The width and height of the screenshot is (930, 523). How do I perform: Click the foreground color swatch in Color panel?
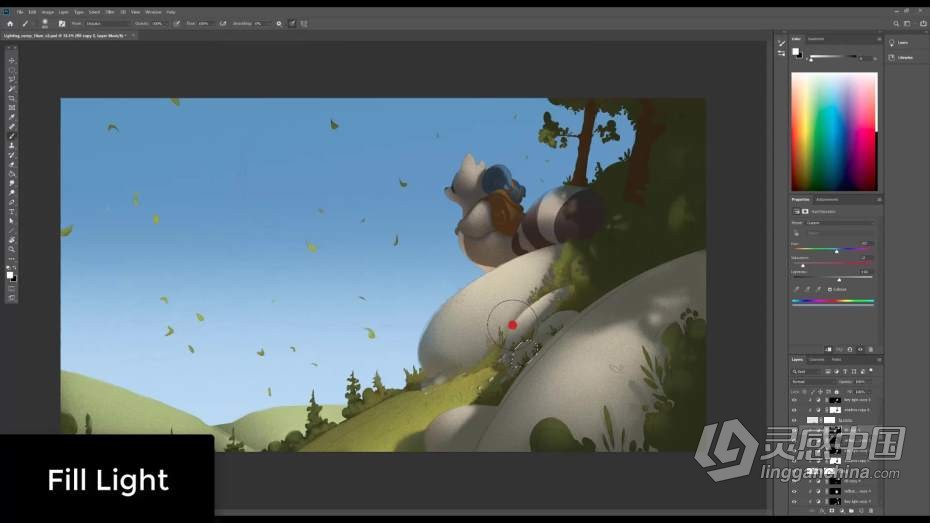click(795, 52)
